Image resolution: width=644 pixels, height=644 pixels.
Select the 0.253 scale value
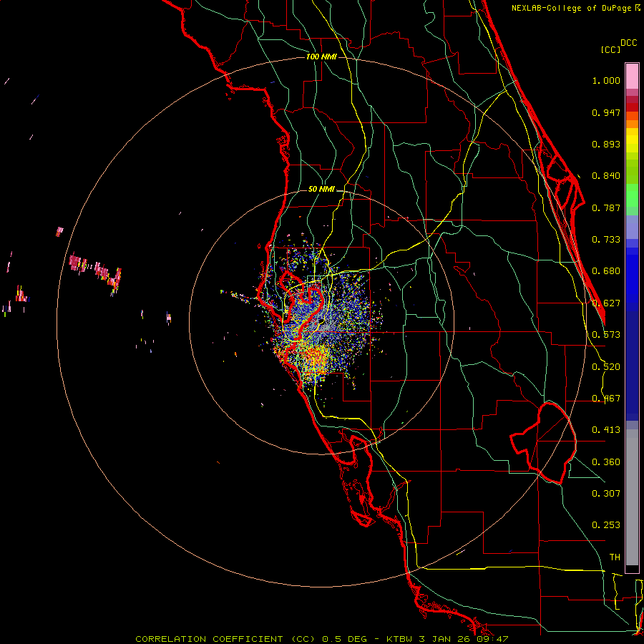pos(606,525)
